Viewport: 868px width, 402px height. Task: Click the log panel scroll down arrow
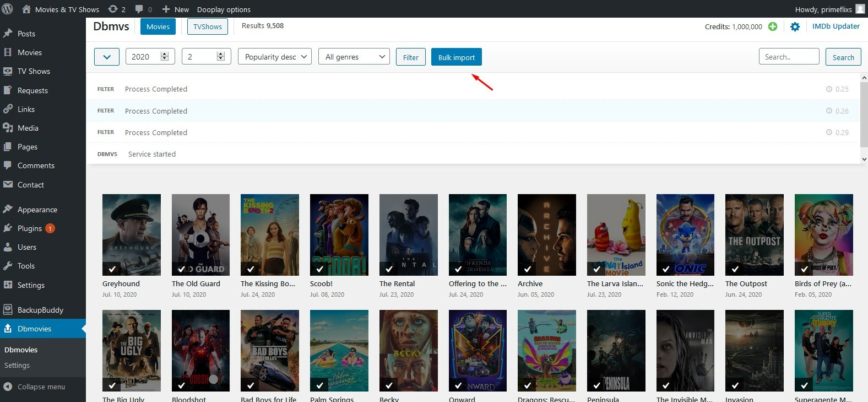[x=864, y=159]
